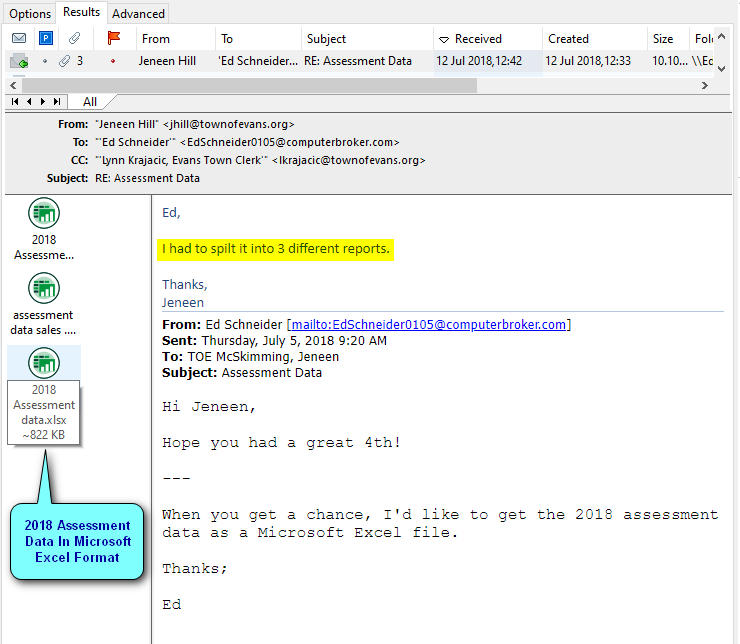This screenshot has height=644, width=740.
Task: Sort results by the Subject column
Action: (367, 39)
